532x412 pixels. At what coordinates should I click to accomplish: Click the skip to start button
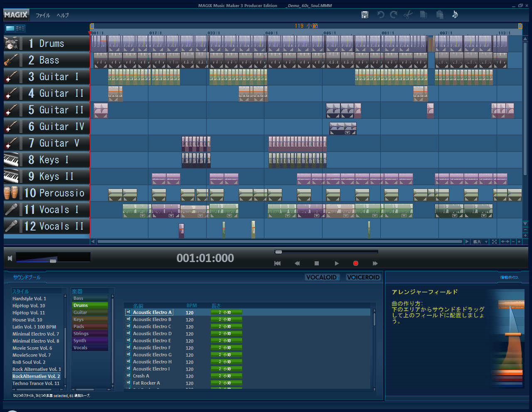[278, 263]
